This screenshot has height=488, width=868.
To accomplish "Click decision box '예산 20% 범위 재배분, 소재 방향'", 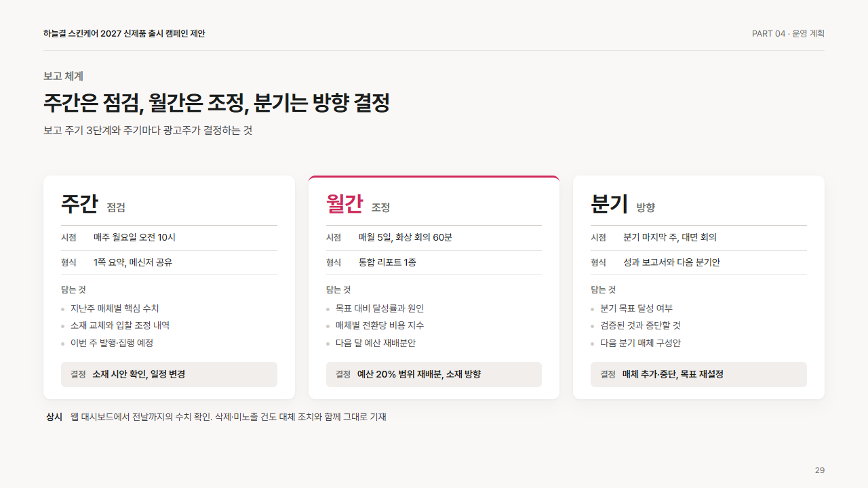I will tap(434, 374).
